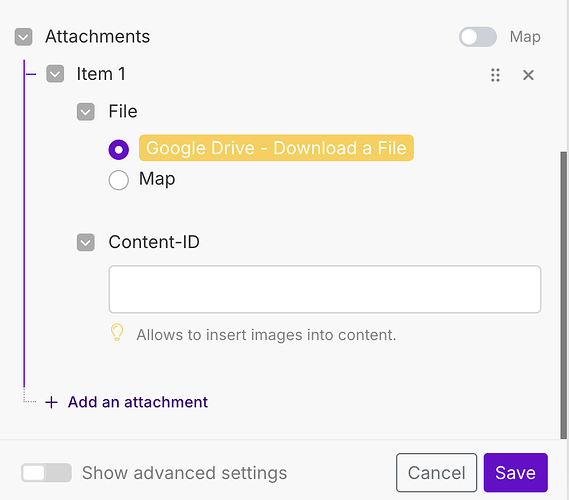Viewport: 569px width, 500px height.
Task: Click the Cancel button
Action: (x=436, y=472)
